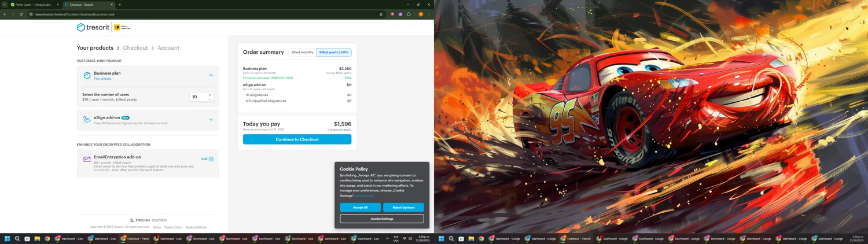The height and width of the screenshot is (244, 868).
Task: Click the language translate icon in footer
Action: pyautogui.click(x=132, y=220)
